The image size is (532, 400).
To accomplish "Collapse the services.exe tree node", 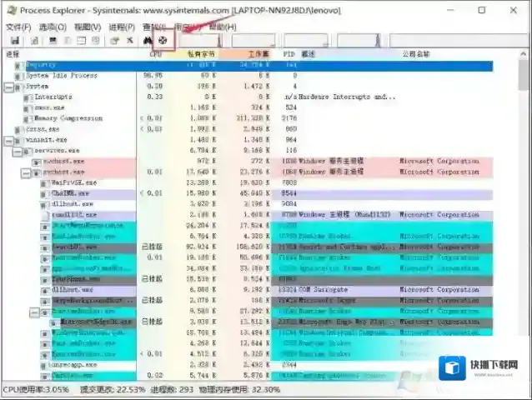I will pos(17,151).
